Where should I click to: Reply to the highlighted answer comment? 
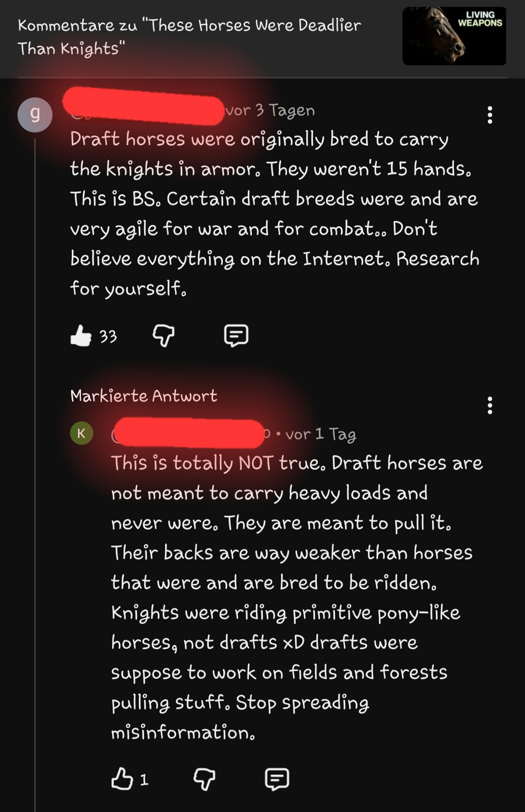[277, 779]
